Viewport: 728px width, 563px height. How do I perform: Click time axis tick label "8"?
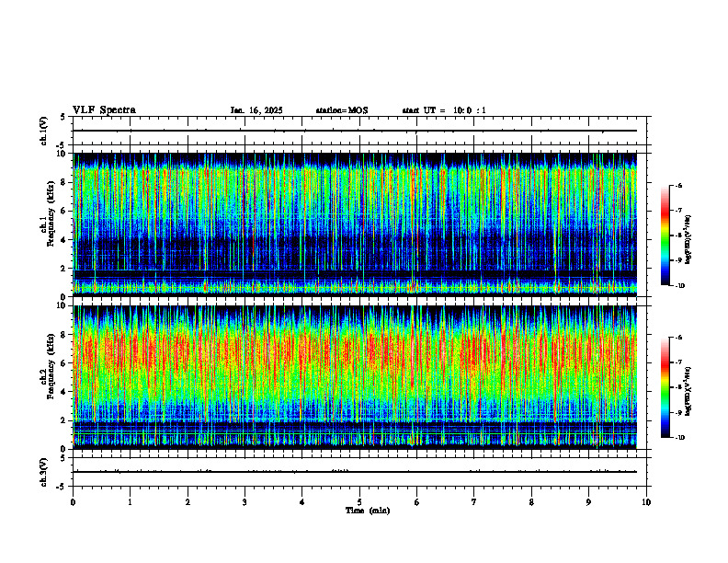(x=531, y=502)
